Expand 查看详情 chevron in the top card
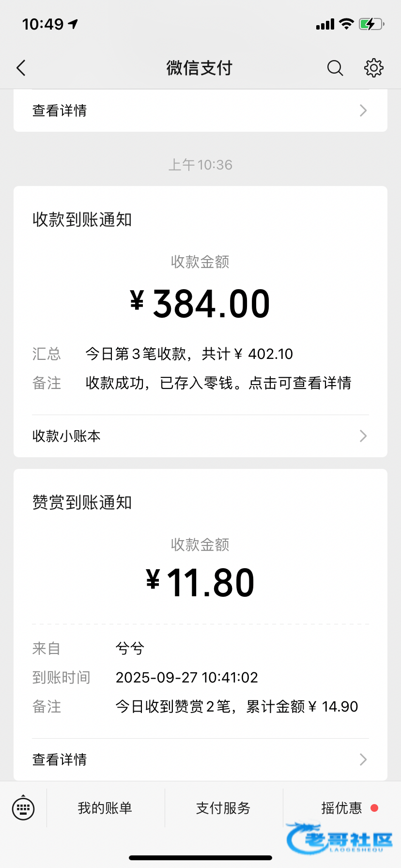This screenshot has height=868, width=401. click(x=363, y=110)
